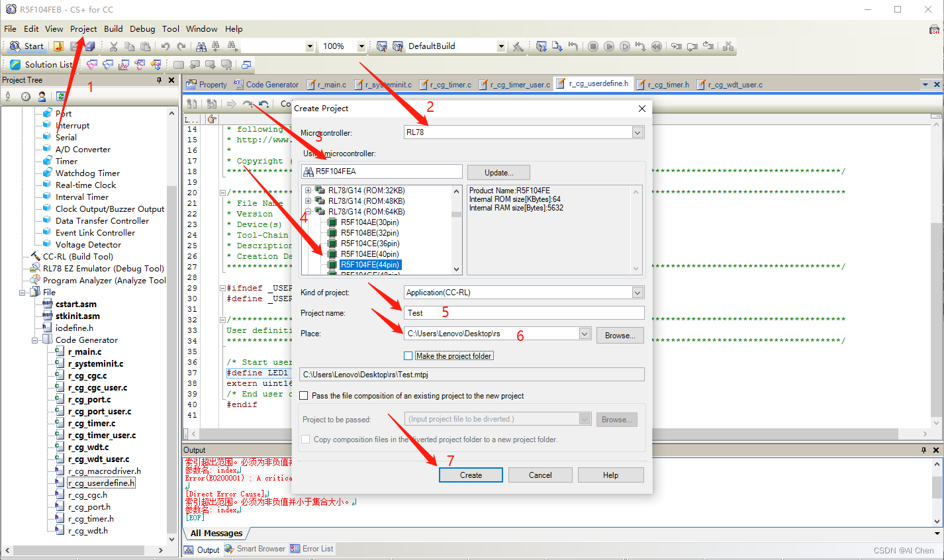Click the Help button in dialog
The width and height of the screenshot is (944, 560).
point(610,475)
